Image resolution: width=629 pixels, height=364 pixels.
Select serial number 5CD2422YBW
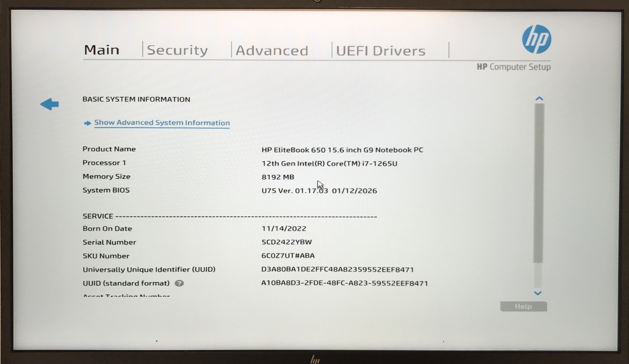pyautogui.click(x=287, y=242)
